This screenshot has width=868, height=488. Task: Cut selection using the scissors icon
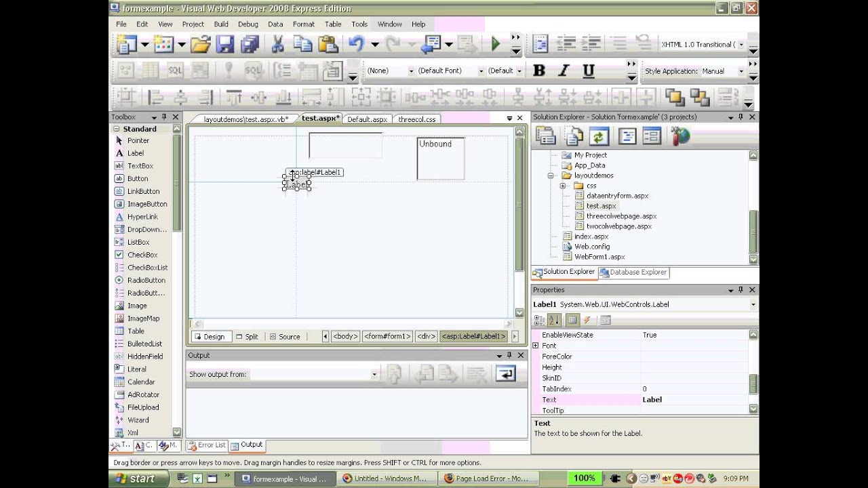pyautogui.click(x=277, y=45)
